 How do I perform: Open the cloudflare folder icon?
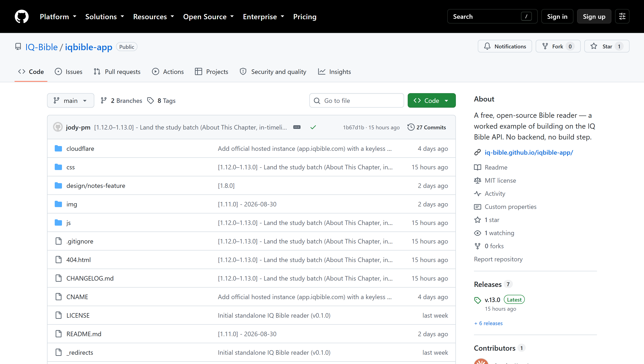[58, 149]
